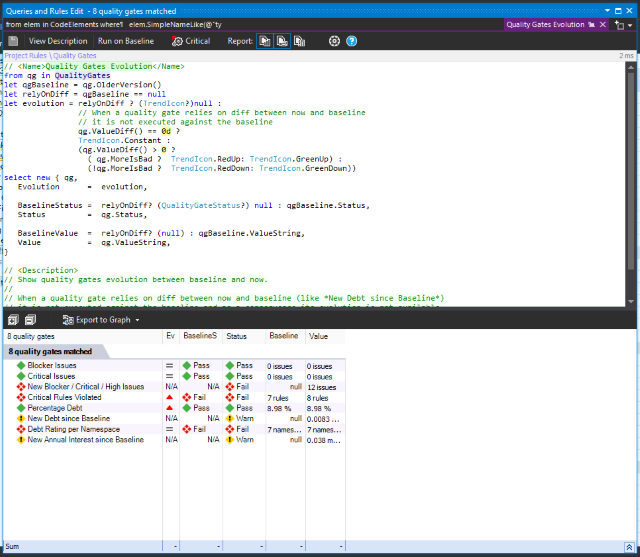Click the Save query disk icon
Screen dimensions: 640x557
coord(13,41)
